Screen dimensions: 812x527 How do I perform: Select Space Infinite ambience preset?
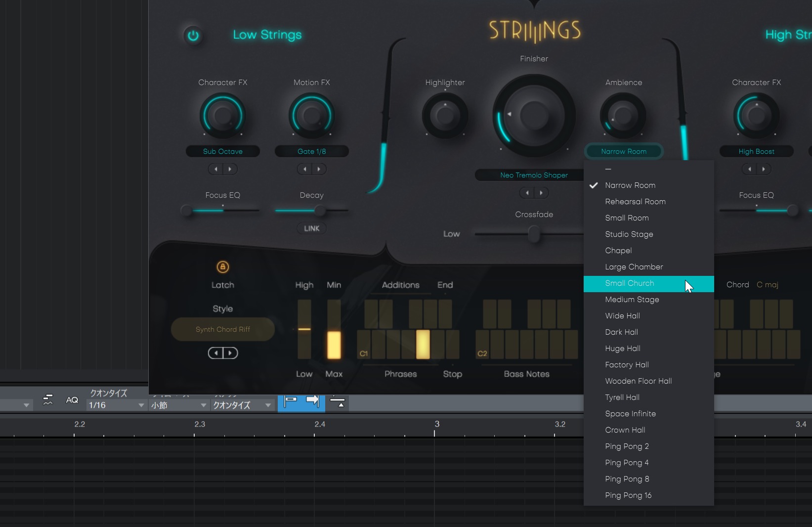coord(649,414)
